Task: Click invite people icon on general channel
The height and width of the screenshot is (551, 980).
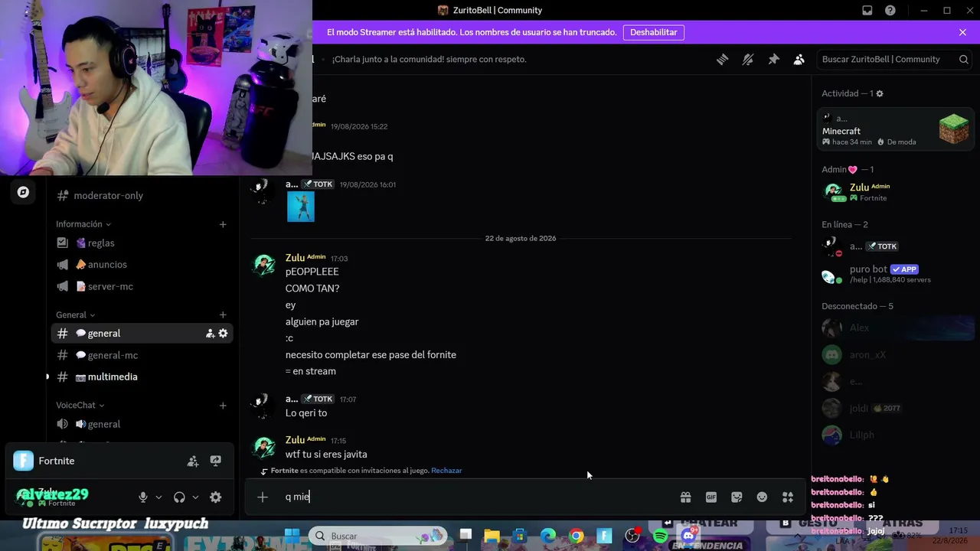Action: [x=210, y=334]
